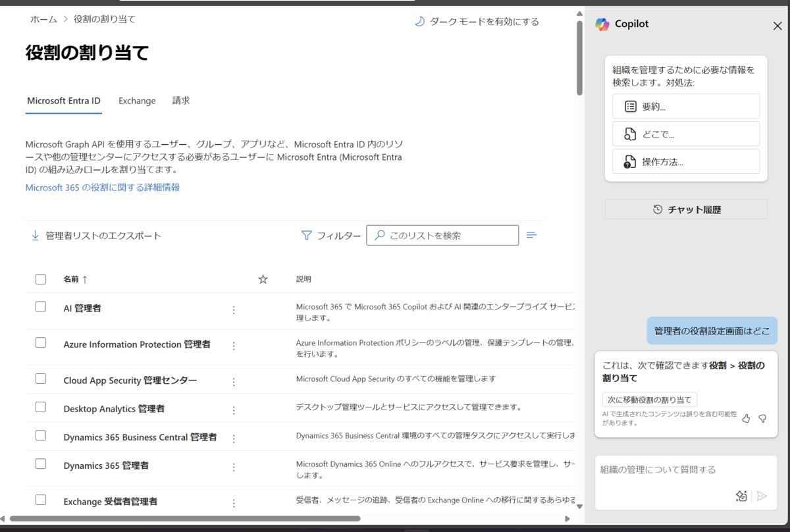Check the AI 管理者 row checkbox

(x=41, y=306)
